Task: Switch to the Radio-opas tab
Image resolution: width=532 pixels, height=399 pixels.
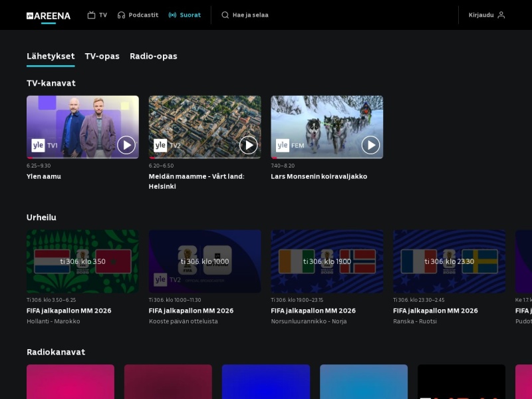Action: [154, 57]
